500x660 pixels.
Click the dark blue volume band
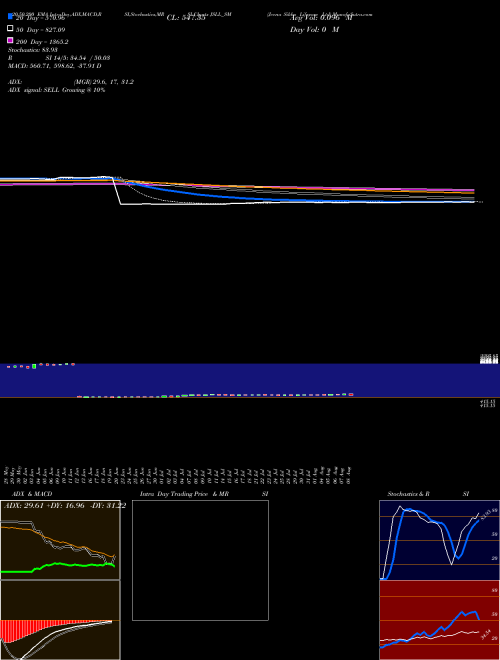(x=250, y=381)
